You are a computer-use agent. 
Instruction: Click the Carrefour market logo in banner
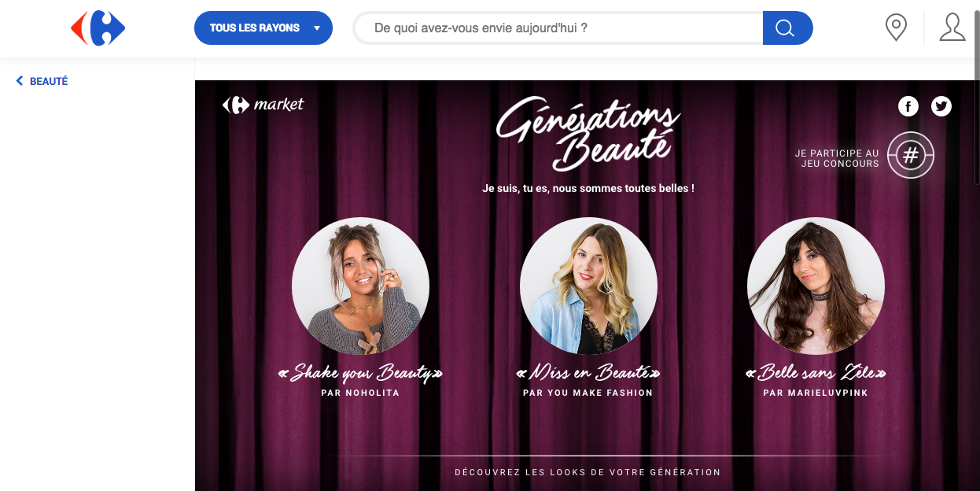pos(263,105)
